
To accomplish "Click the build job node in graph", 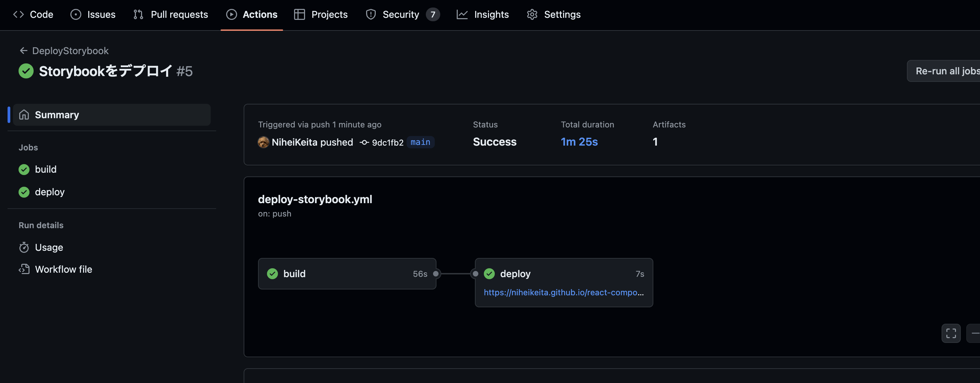I will (347, 274).
